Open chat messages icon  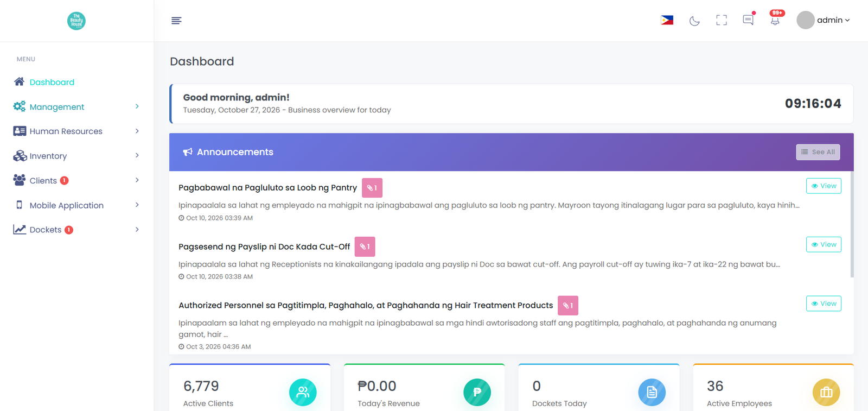point(748,20)
